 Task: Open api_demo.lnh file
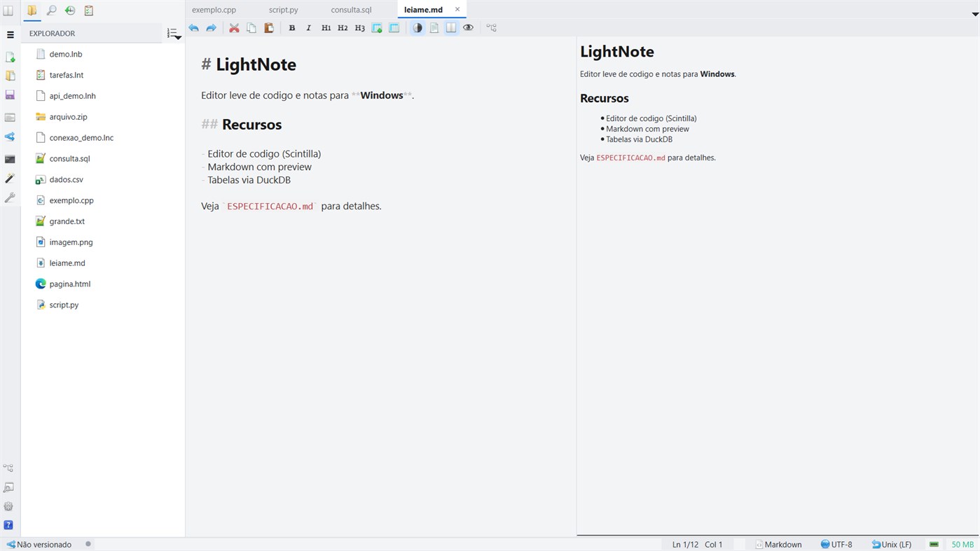73,96
